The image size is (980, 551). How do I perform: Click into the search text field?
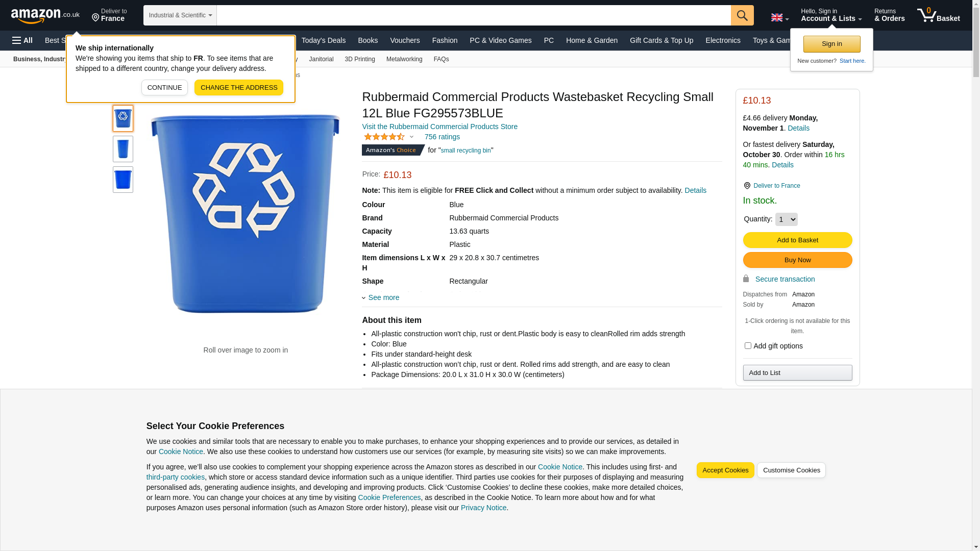coord(474,15)
